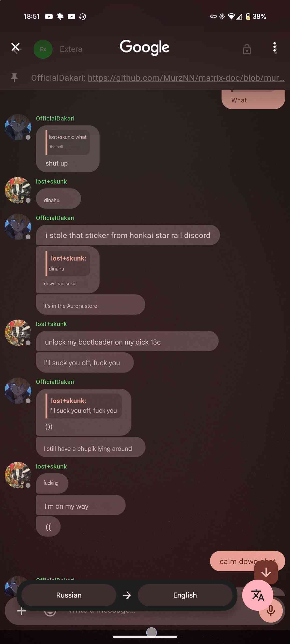
Task: Tap the OfficialDakari username above sticker message
Action: pos(55,218)
